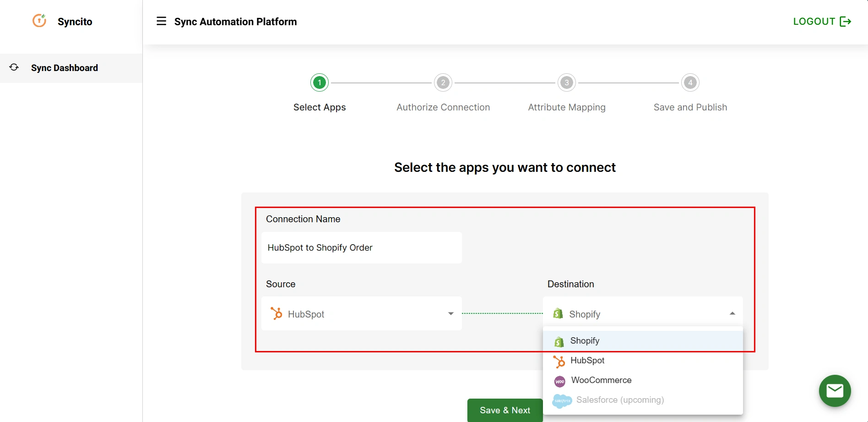Select the grayed Salesforce upcoming option
This screenshot has height=422, width=868.
coord(620,400)
